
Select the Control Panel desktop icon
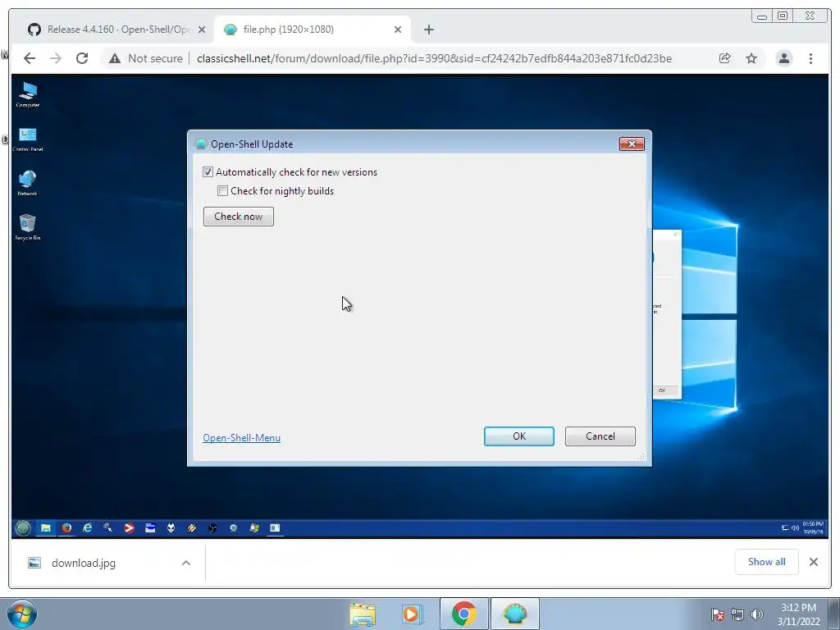pyautogui.click(x=28, y=139)
